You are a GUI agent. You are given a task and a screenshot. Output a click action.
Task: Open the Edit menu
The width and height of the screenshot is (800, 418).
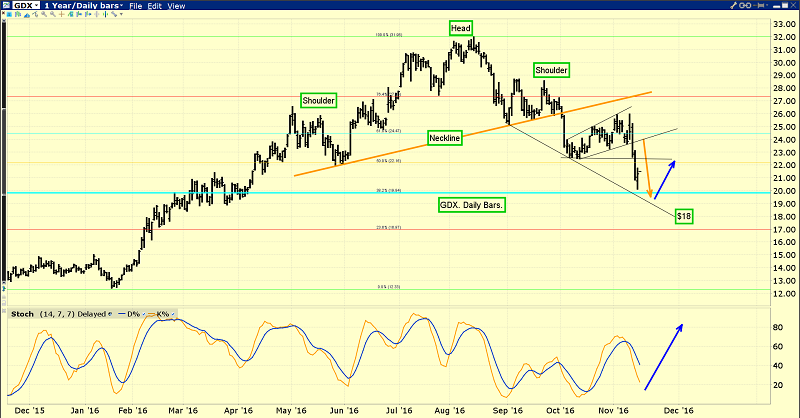pyautogui.click(x=154, y=6)
